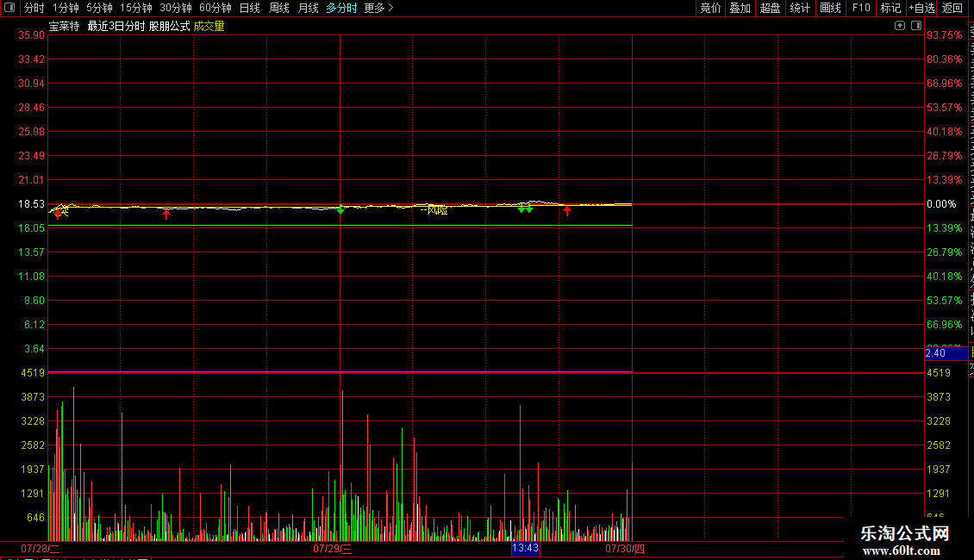
Task: Click the 35.90 top price label
Action: point(32,35)
